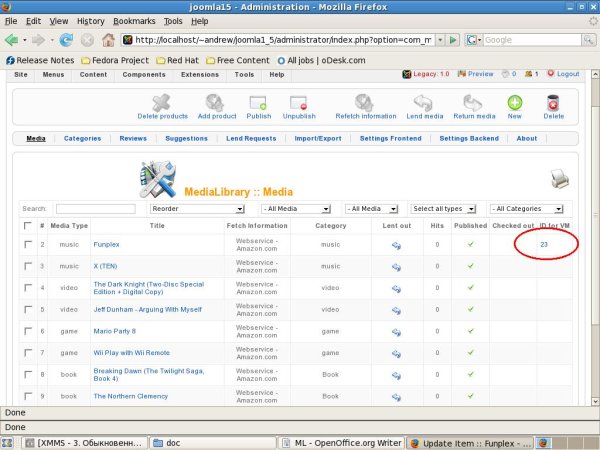The width and height of the screenshot is (600, 450).
Task: Click the Firefox Back arrow button
Action: click(x=12, y=39)
